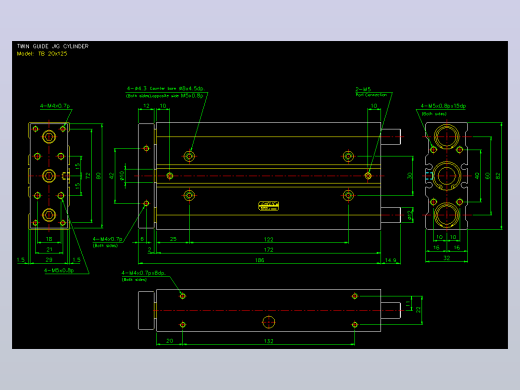The image size is (520, 390).
Task: Click the 'Model: TB 20x125' text
Action: coord(42,54)
